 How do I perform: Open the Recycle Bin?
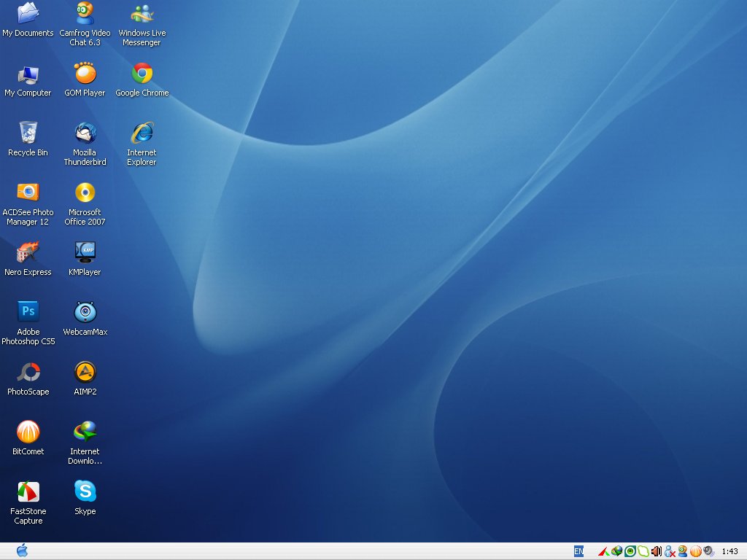point(28,133)
